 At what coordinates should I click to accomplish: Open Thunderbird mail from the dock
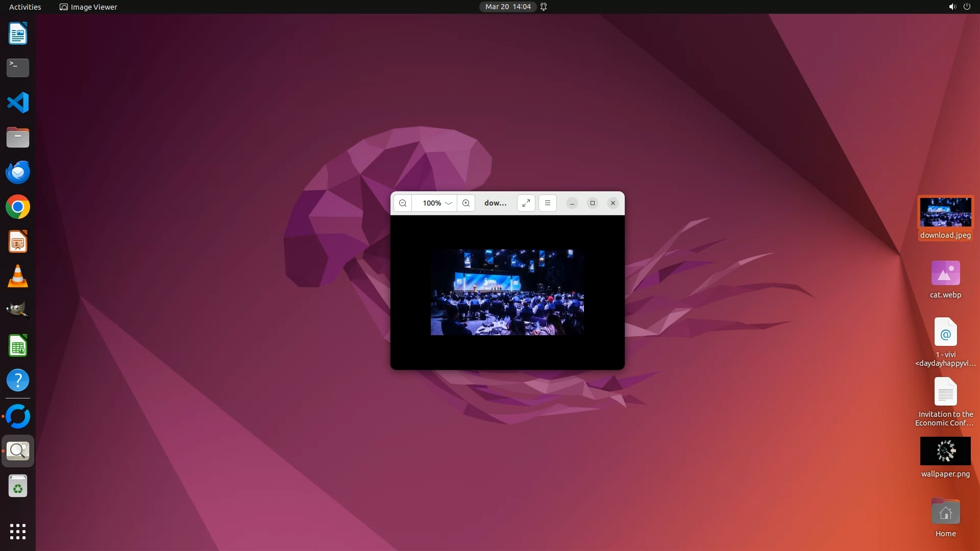click(18, 172)
